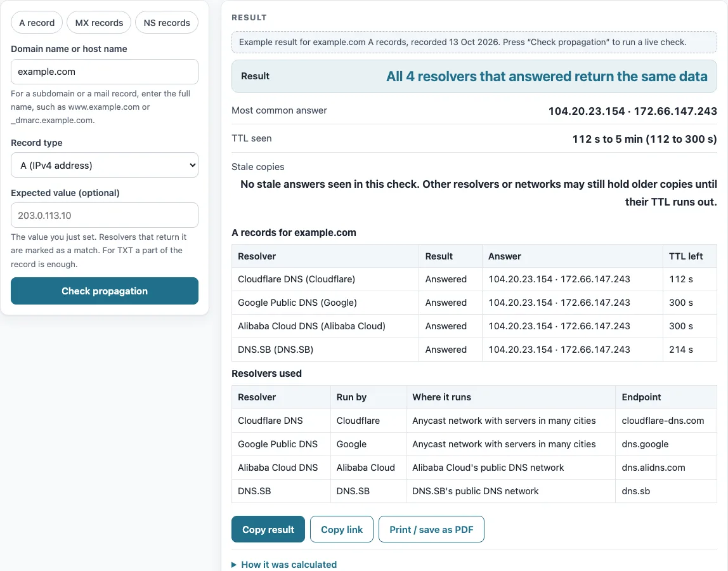The height and width of the screenshot is (571, 728).
Task: Focus the Expected value input field
Action: click(x=105, y=215)
